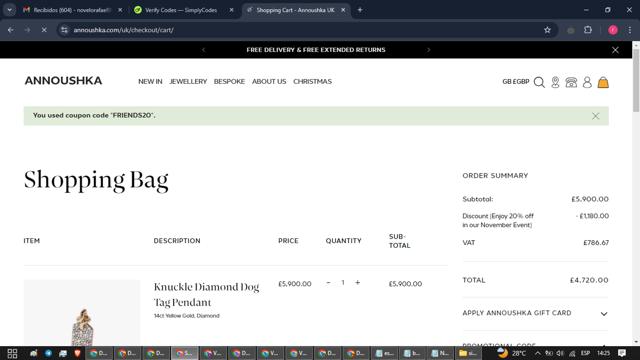Open the Chrome profile avatar

pos(613,30)
